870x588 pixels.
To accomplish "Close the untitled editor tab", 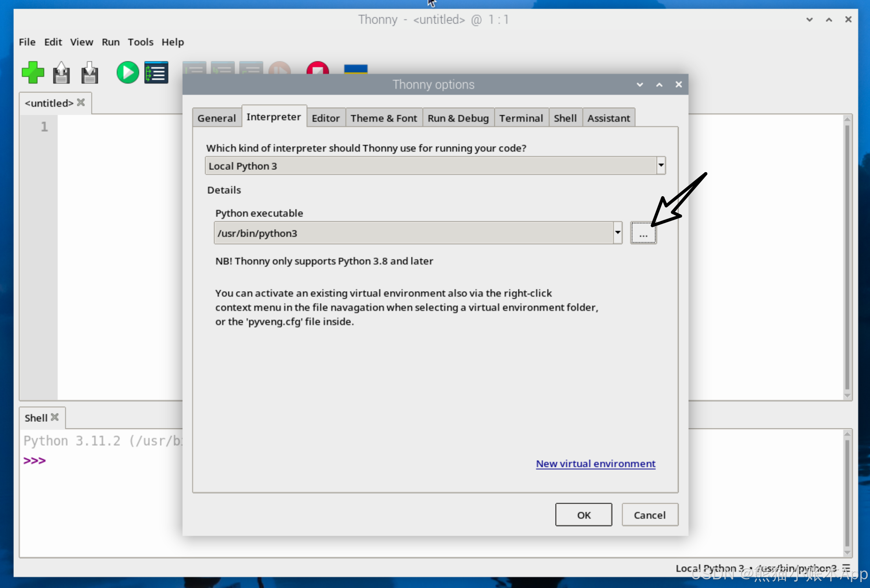I will pos(81,103).
